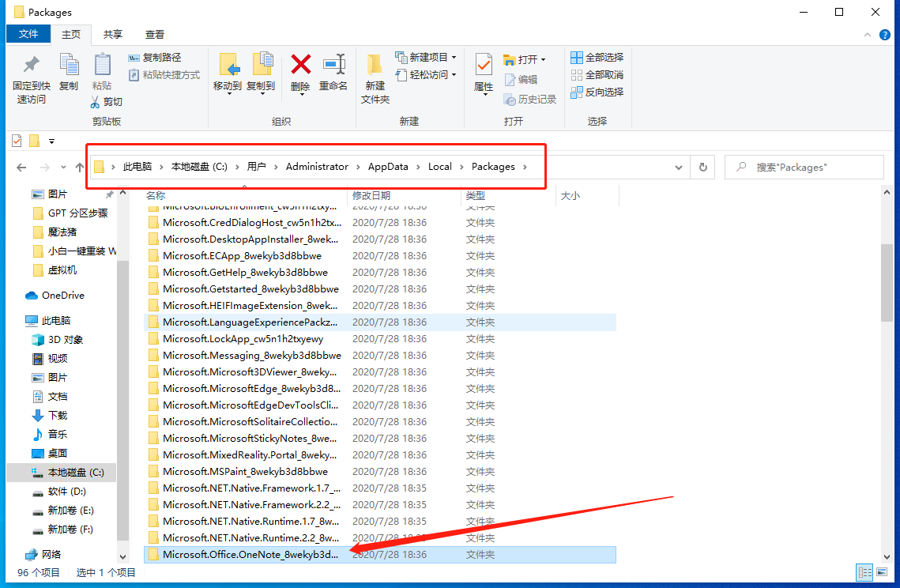Sort by 修改日期 column header
This screenshot has width=900, height=588.
click(404, 195)
